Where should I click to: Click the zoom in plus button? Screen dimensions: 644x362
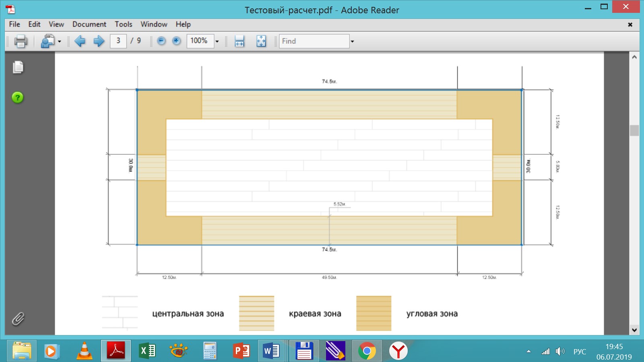tap(176, 41)
